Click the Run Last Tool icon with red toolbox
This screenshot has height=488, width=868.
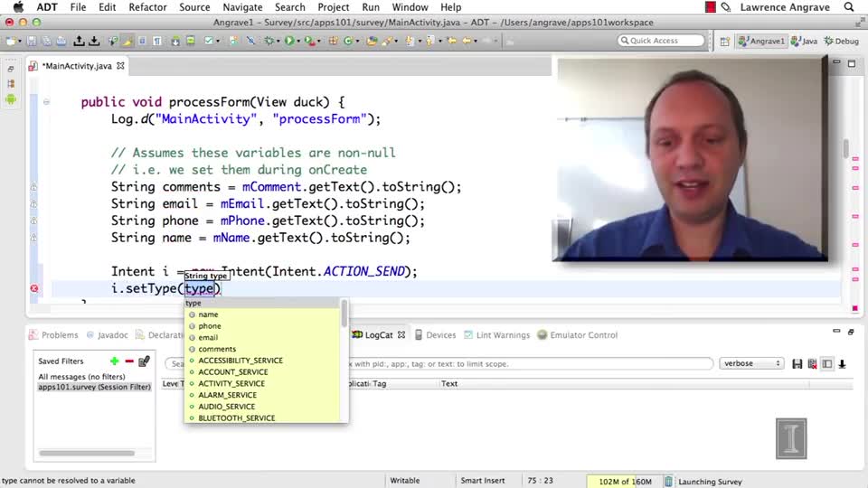pyautogui.click(x=309, y=41)
